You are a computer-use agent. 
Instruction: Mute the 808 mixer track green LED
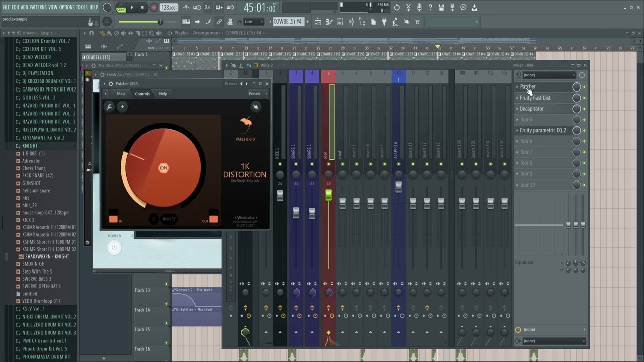328,164
